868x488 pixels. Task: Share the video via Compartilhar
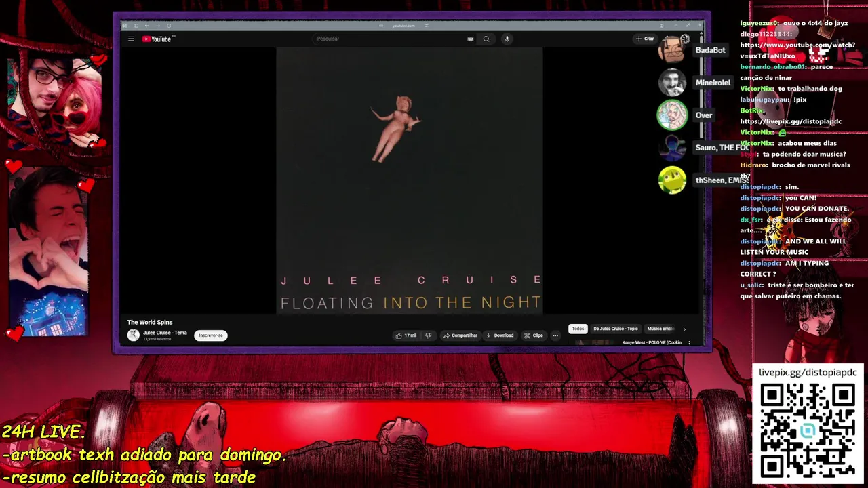460,335
